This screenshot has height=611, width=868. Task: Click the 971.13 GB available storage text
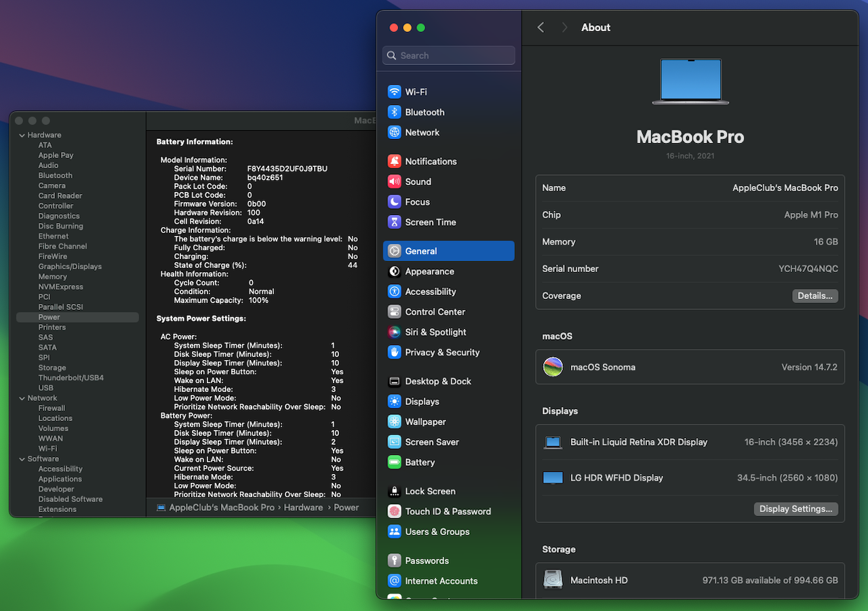pyautogui.click(x=770, y=580)
